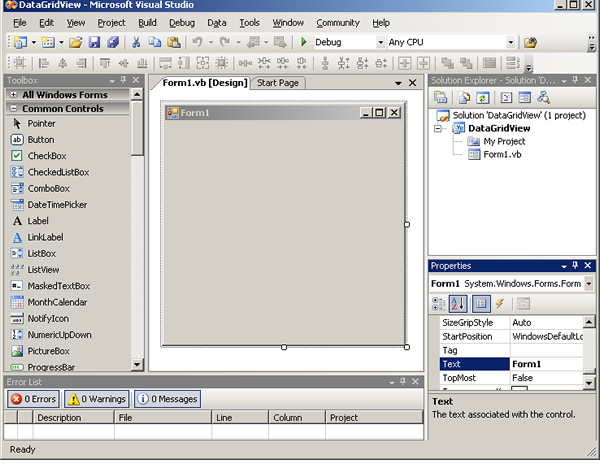This screenshot has width=600, height=466.
Task: Open the New Project icon dropdown arrow
Action: click(x=34, y=42)
